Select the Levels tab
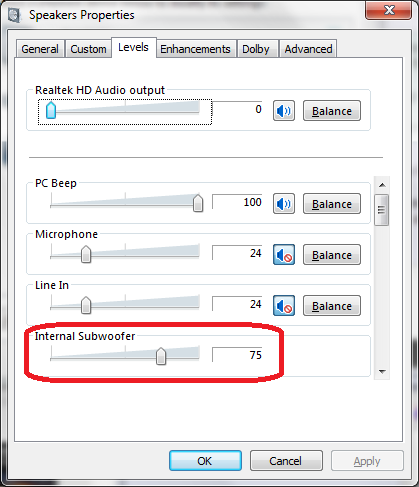Screen dimensions: 419x487 [133, 47]
